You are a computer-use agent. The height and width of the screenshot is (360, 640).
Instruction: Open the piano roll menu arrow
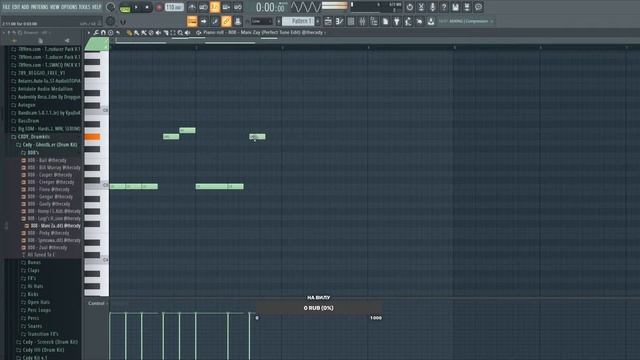[x=89, y=33]
